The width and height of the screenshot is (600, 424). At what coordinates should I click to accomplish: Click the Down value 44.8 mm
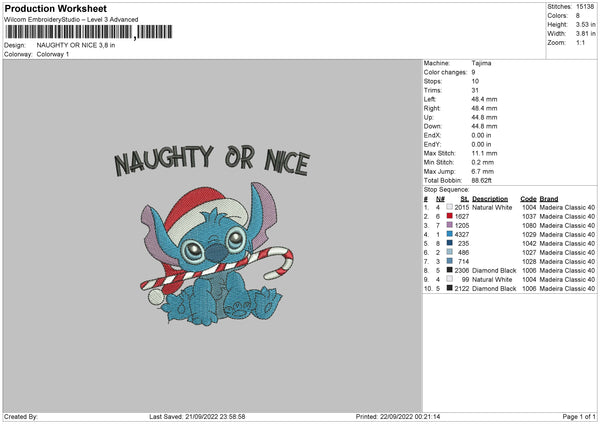pyautogui.click(x=484, y=126)
